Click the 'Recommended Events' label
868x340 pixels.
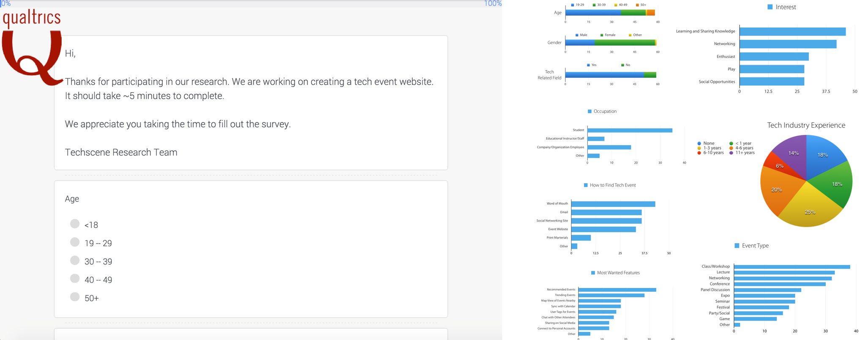561,290
